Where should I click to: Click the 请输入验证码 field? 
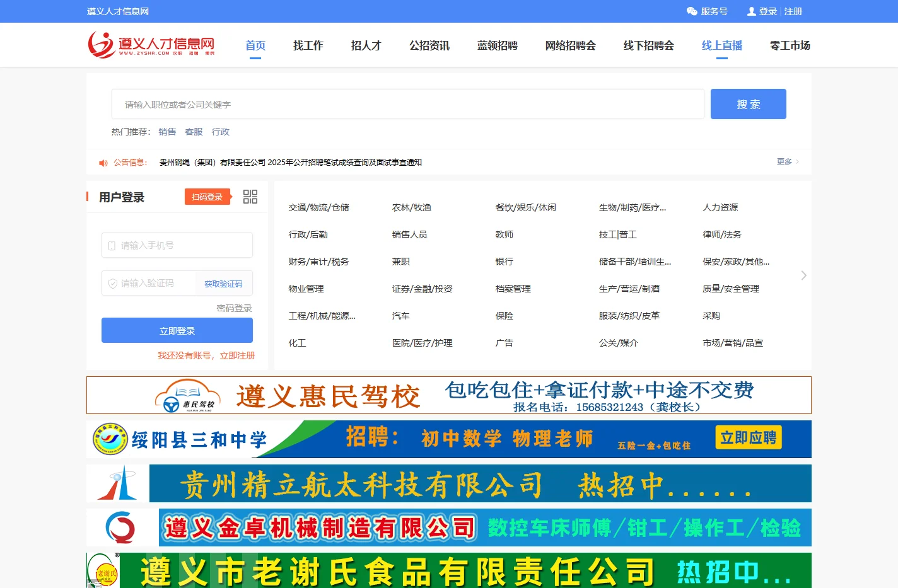click(x=149, y=283)
